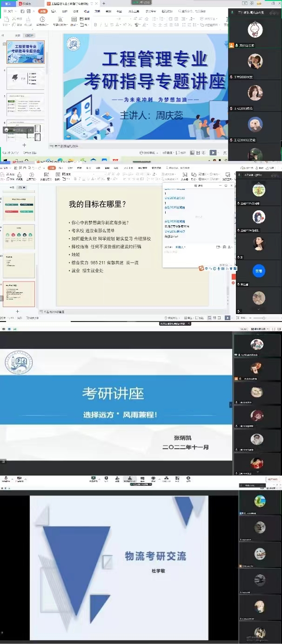
Task: Select the first slide thumbnail 工程管理专业
Action: point(26,52)
